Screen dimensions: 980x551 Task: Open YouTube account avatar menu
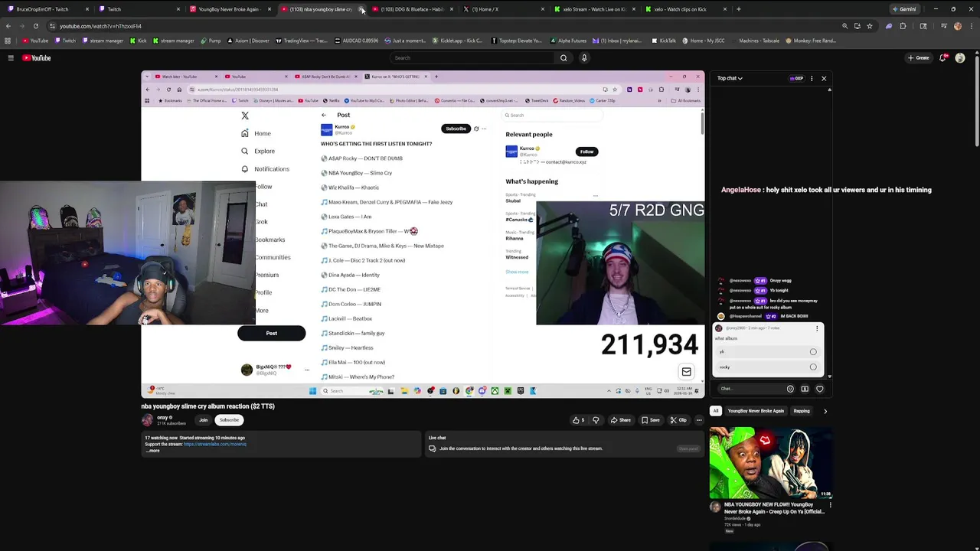point(960,58)
